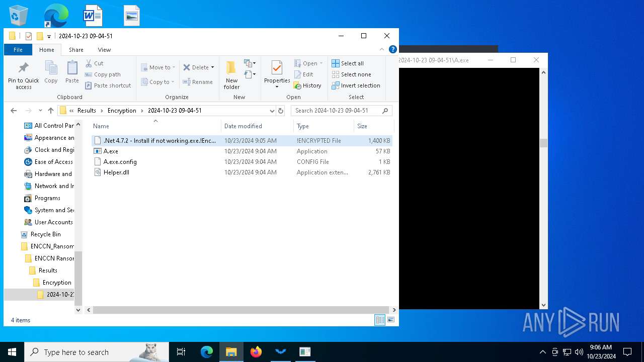Switch to the Share tab
Screen dimensions: 644x362
[76, 50]
